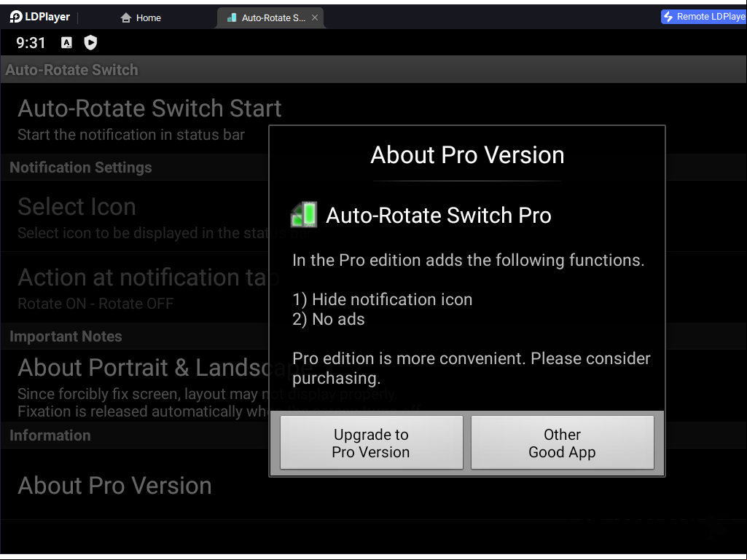Click the Notification Settings section header
Screen dimensions: 747x560
[80, 167]
